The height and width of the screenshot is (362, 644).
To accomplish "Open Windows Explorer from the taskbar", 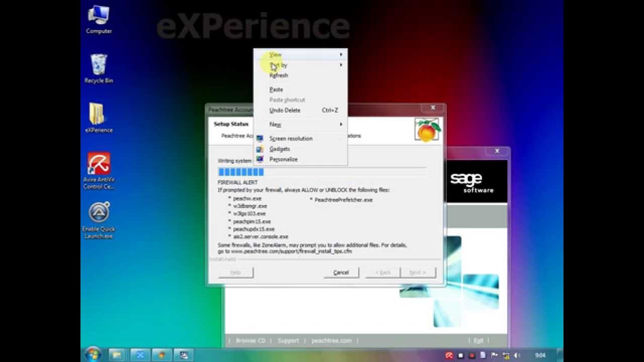I will pos(116,354).
